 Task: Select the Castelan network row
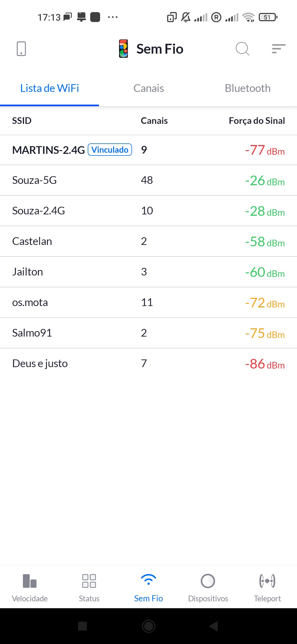[148, 241]
